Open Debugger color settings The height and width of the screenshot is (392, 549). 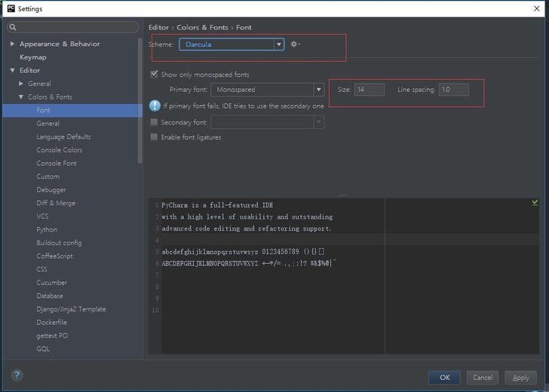point(51,190)
